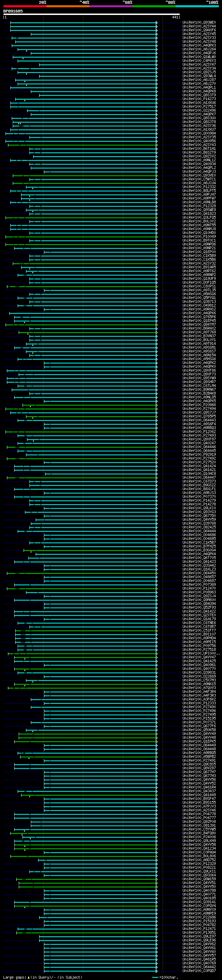This screenshot has width=222, height=980.
Task: Click hit label UniRef100_Q8S3U0
Action: tap(199, 118)
